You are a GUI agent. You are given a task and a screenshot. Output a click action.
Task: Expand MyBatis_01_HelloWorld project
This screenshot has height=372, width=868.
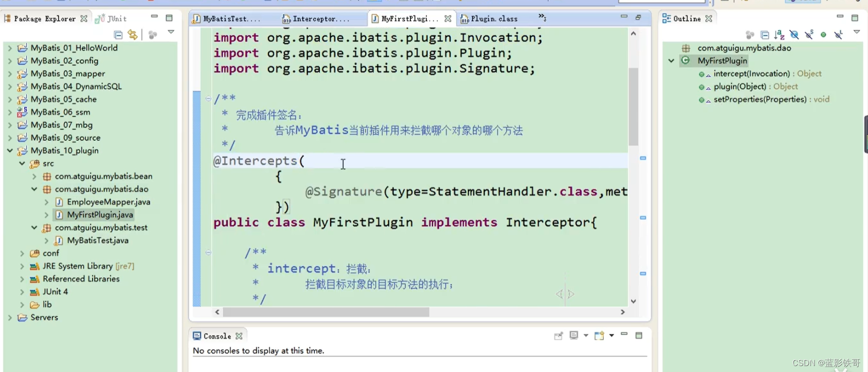[10, 48]
